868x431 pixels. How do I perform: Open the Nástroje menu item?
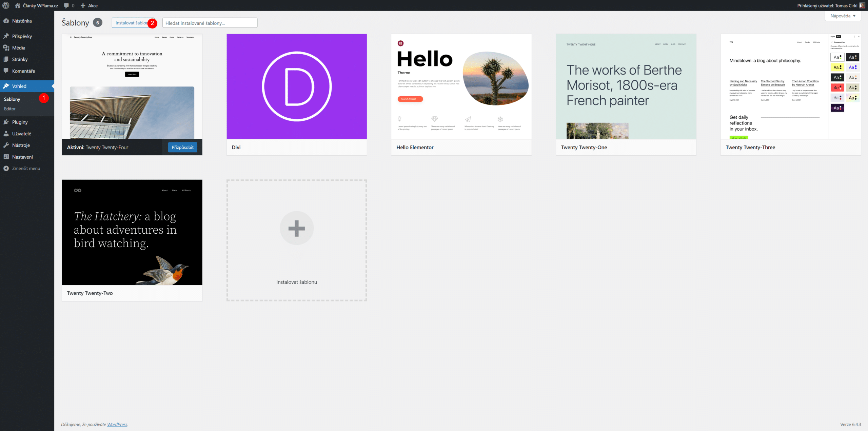(27, 145)
